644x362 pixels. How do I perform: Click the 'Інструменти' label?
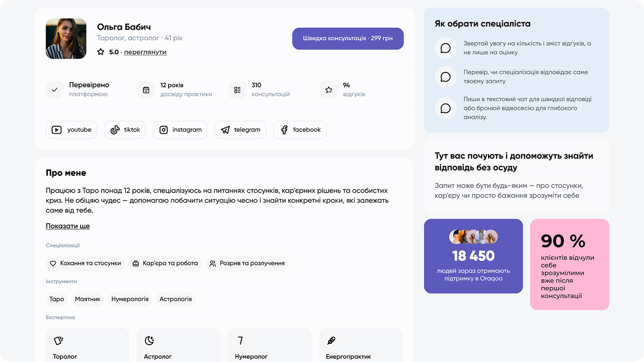(x=61, y=282)
